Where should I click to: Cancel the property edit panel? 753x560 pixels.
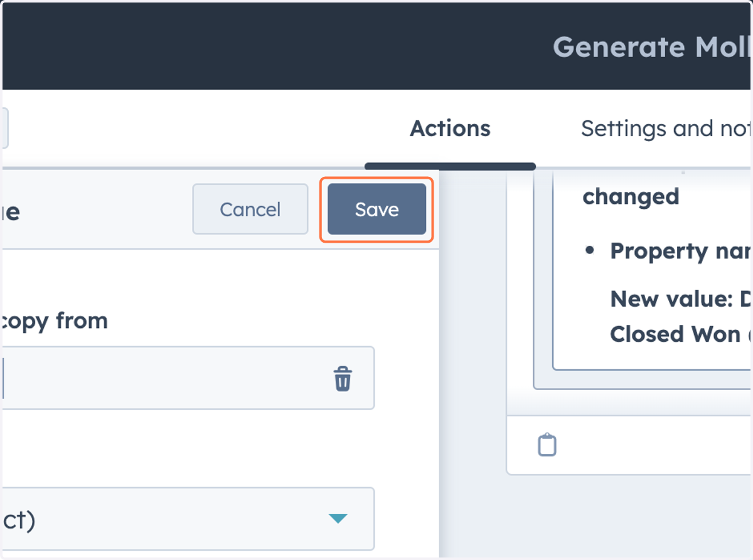tap(250, 209)
